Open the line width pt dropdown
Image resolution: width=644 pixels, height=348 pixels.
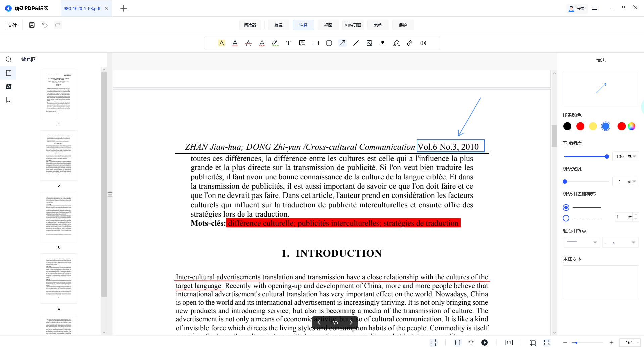(x=634, y=181)
